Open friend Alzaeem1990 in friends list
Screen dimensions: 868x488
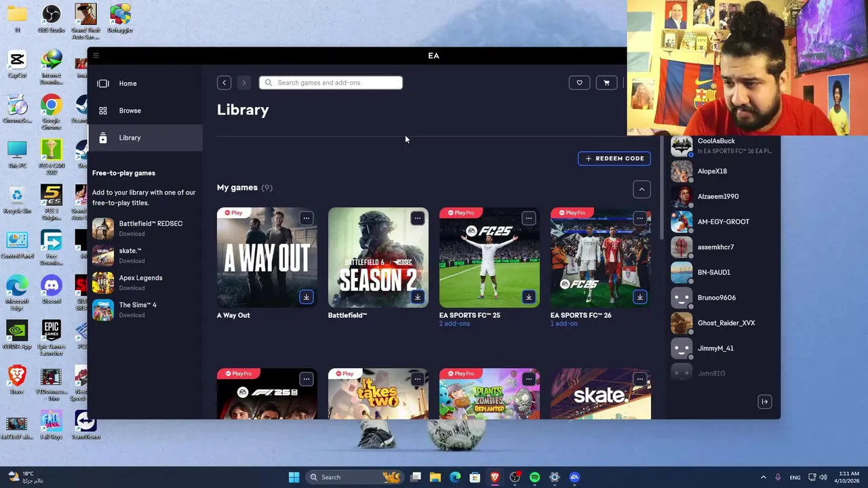723,197
